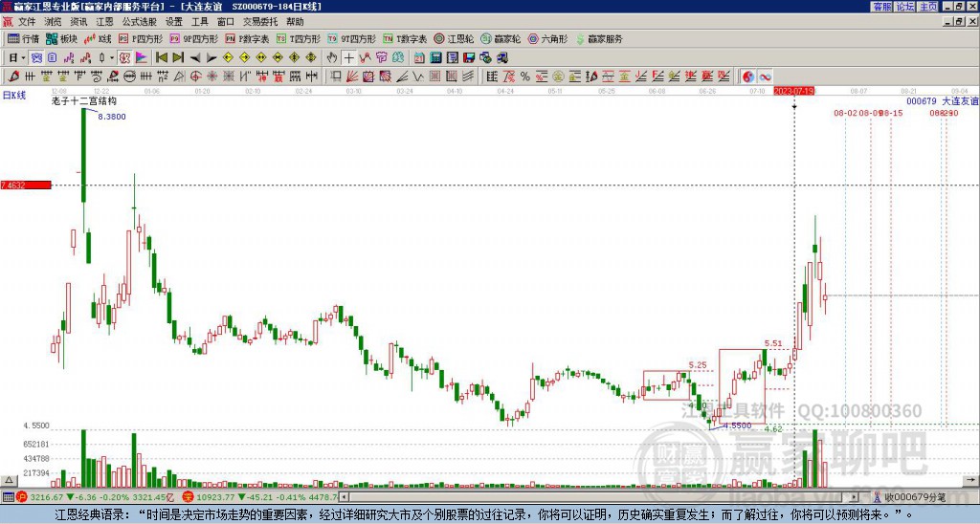Select the red 2023-07-19 date marker

[793, 91]
